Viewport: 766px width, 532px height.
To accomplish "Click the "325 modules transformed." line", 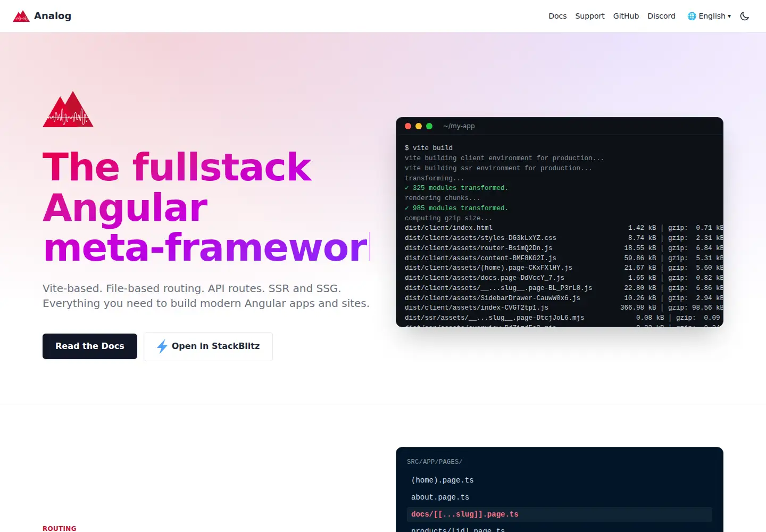I will 456,188.
